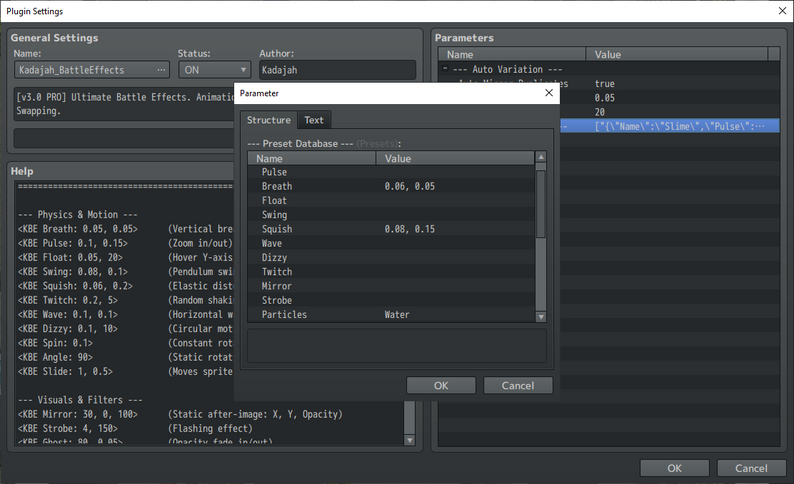Image resolution: width=794 pixels, height=484 pixels.
Task: Click help line KBE Spin: 0.1
Action: (x=55, y=343)
